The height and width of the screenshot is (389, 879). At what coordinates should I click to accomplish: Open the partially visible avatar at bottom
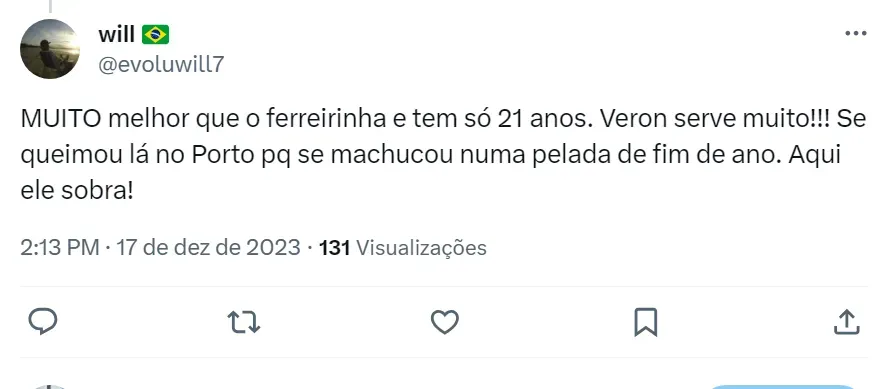[x=50, y=386]
